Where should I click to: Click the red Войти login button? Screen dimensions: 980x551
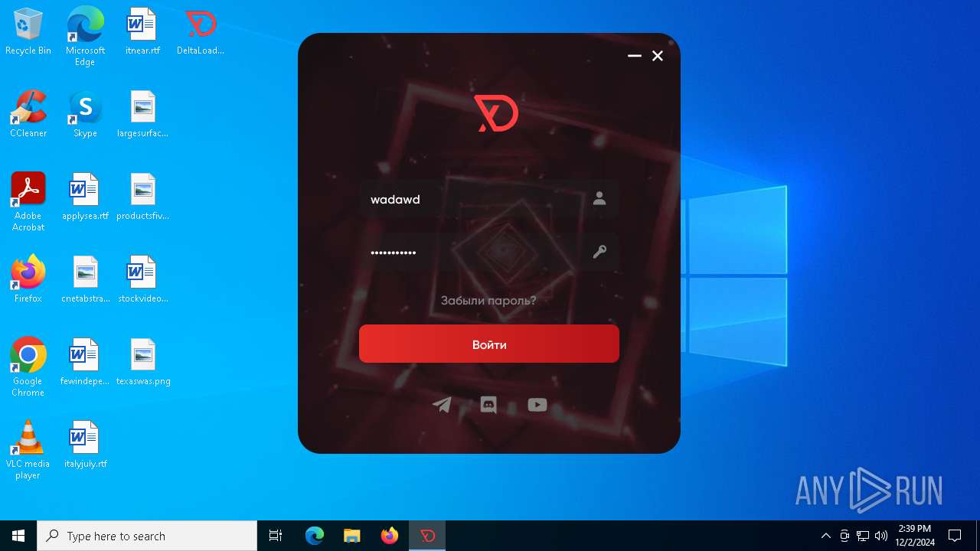tap(489, 344)
